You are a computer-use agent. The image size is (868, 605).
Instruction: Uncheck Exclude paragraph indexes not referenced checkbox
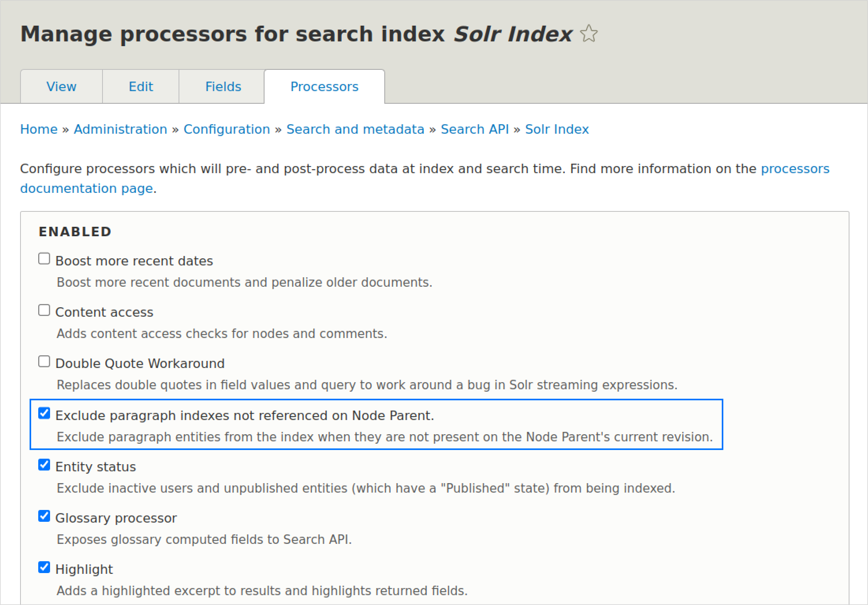coord(44,413)
